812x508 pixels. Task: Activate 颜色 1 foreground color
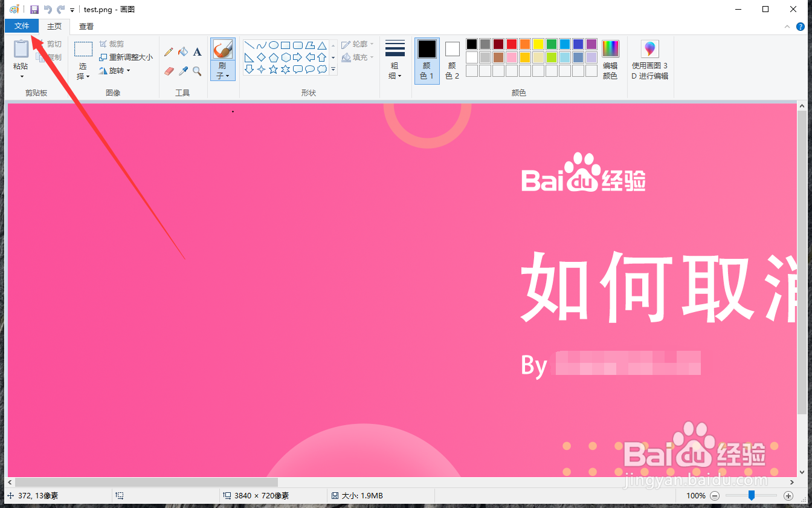point(427,60)
